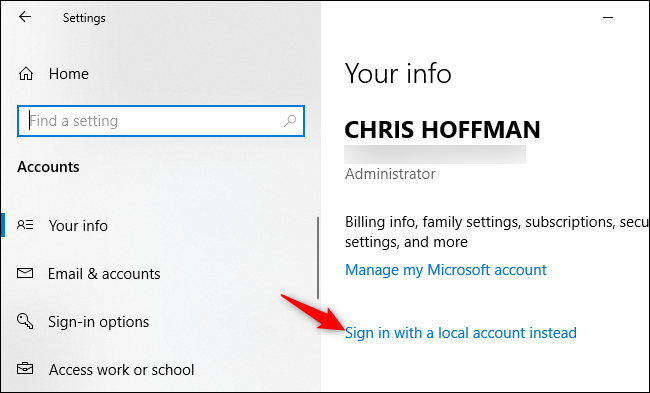Click the Sign-in options key icon
Screen dimensions: 650x393
point(25,321)
